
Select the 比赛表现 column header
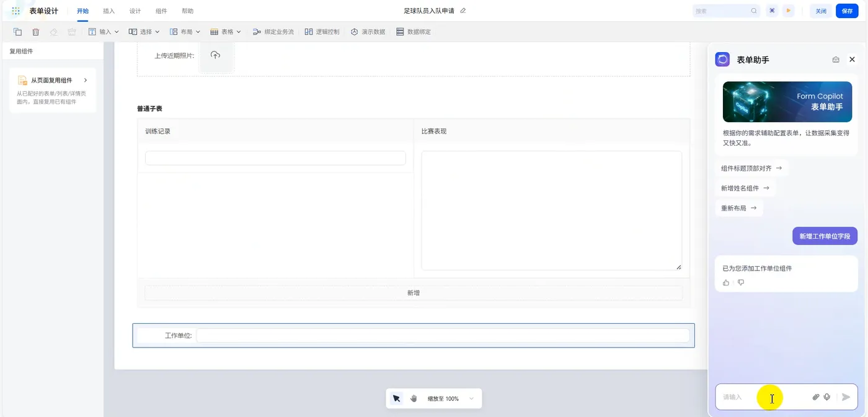[434, 131]
